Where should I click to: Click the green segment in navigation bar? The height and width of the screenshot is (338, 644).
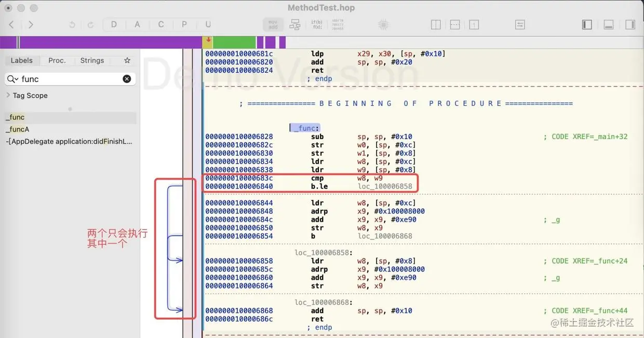coord(234,43)
